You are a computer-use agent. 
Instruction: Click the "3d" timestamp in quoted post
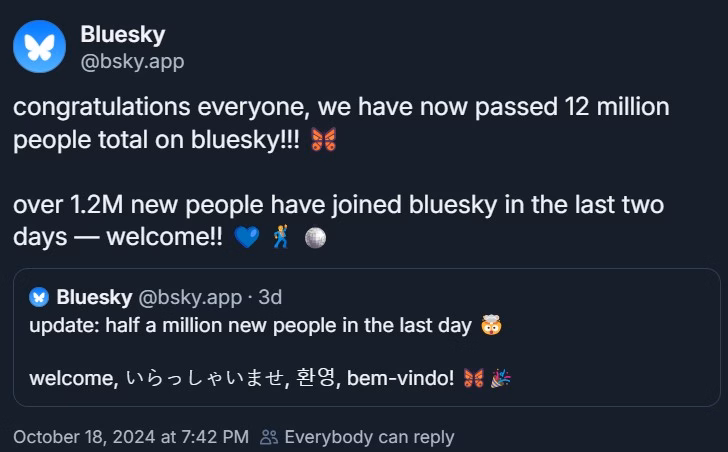click(270, 297)
